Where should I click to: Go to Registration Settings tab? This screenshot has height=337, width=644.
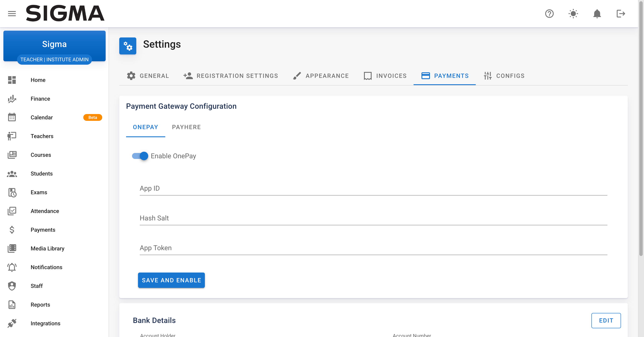[230, 76]
